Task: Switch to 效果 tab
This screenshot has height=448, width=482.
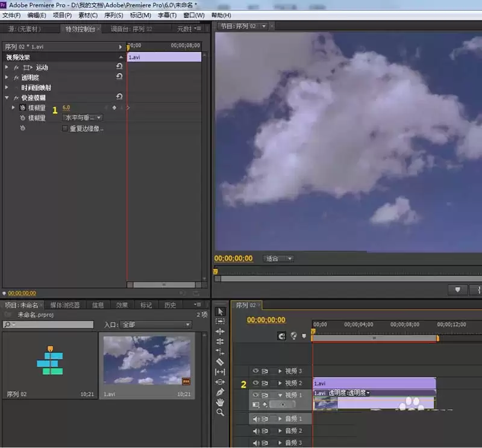Action: [122, 305]
